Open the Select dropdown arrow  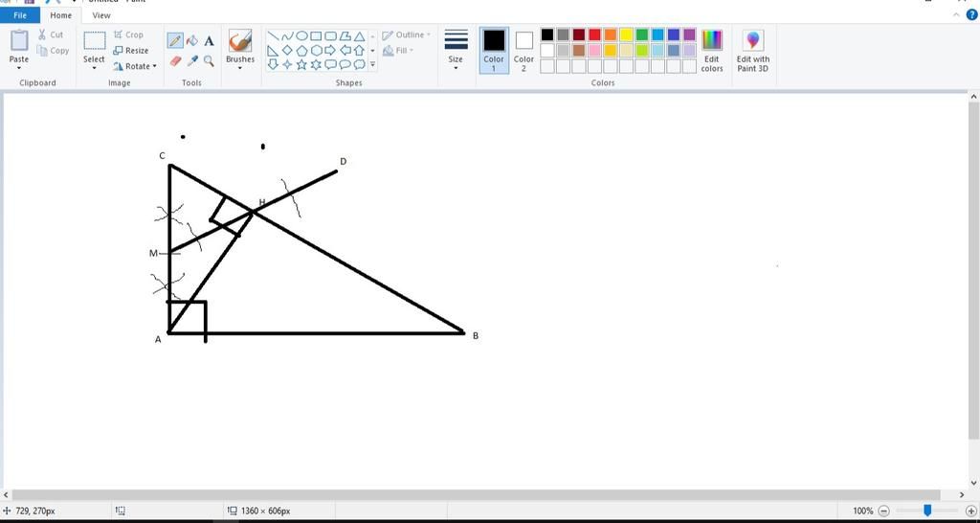coord(95,68)
